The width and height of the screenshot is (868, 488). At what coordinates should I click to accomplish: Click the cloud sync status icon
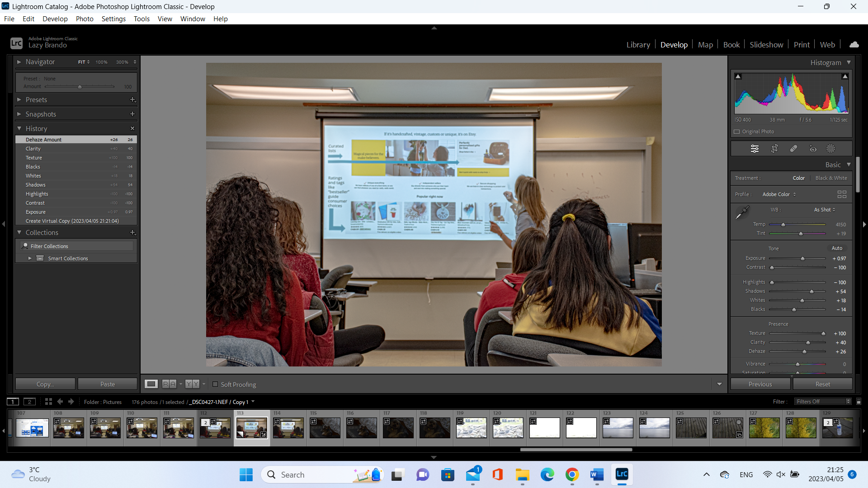854,44
